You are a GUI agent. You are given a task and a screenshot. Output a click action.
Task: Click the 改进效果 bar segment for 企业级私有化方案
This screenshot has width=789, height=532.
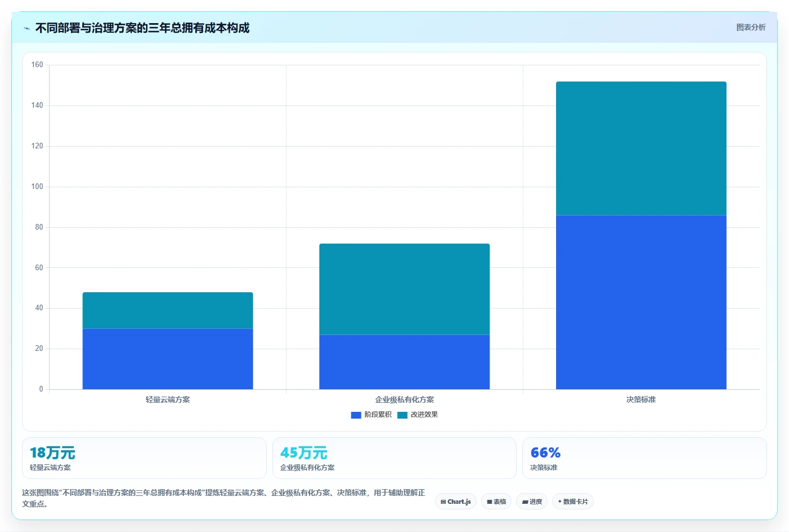(404, 289)
